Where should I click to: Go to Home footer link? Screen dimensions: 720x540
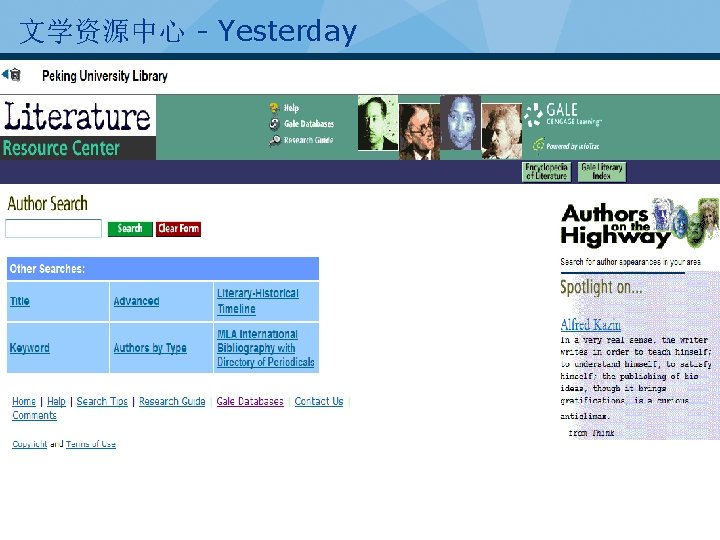[24, 401]
